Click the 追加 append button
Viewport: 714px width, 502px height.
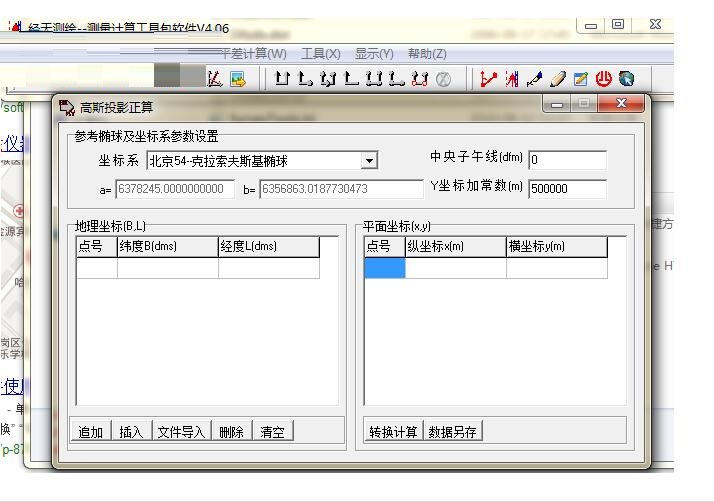coord(91,432)
